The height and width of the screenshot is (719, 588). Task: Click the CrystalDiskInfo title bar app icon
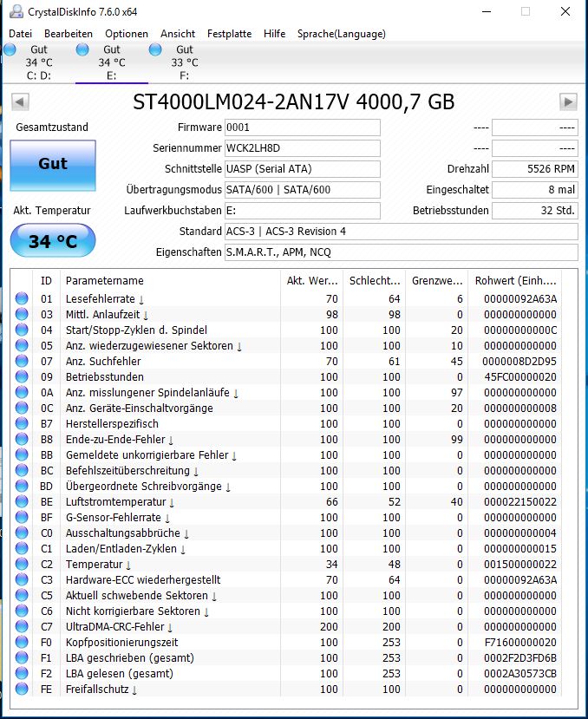tap(16, 11)
